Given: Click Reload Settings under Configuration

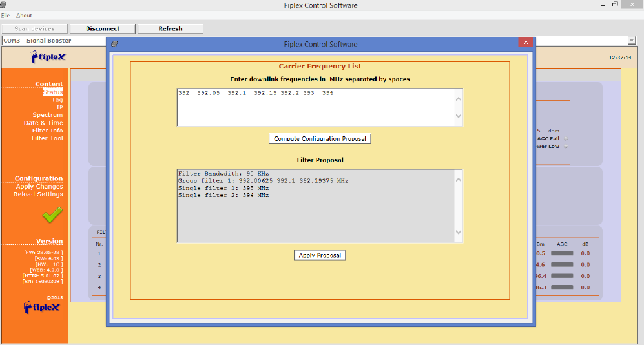Looking at the screenshot, I should tap(38, 194).
